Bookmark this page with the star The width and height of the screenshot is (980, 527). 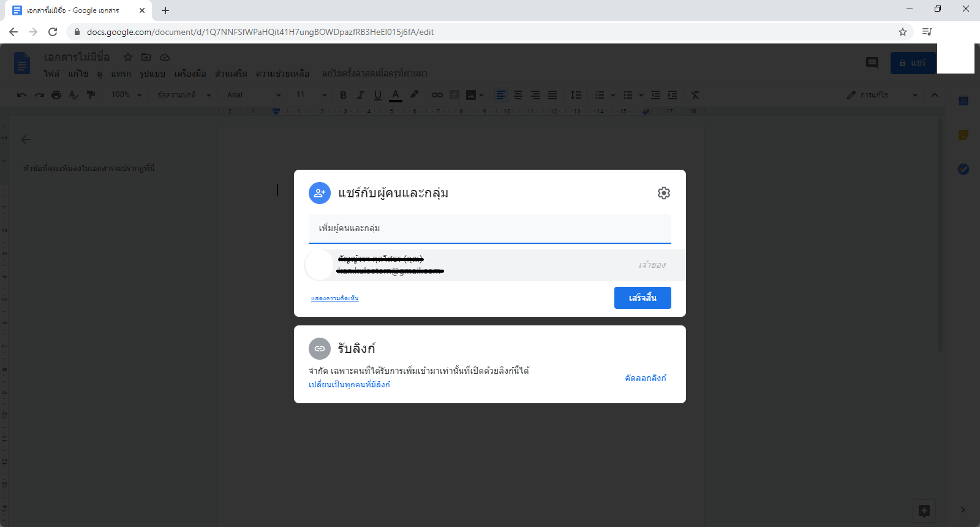902,32
